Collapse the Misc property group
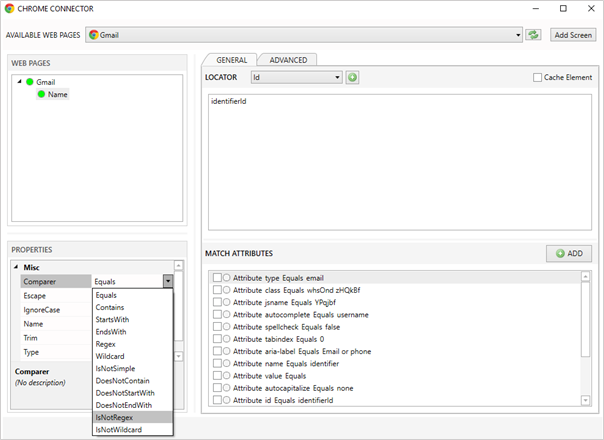Screen dimensions: 604x440 16,267
